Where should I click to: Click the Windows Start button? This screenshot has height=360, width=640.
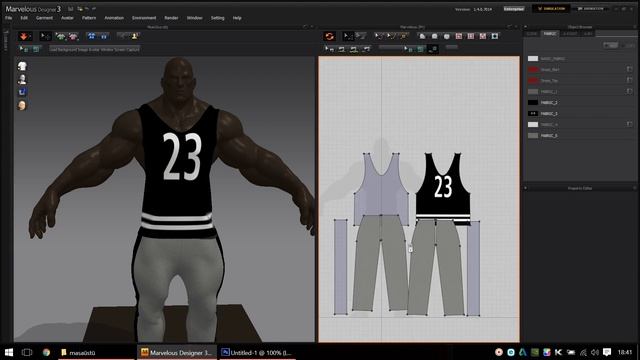point(9,352)
